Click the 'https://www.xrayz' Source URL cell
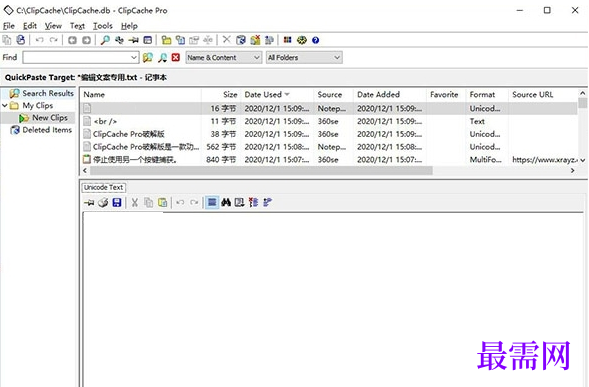 tap(544, 160)
